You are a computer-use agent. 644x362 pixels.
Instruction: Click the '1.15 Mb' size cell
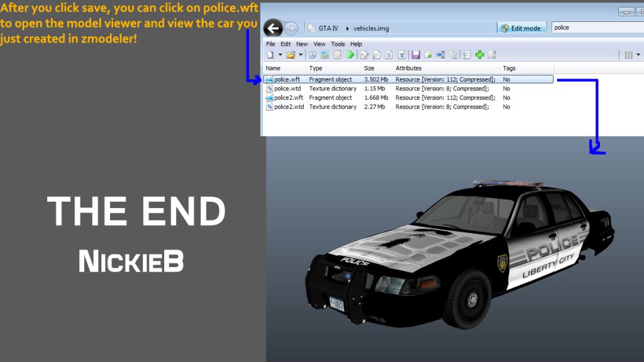pyautogui.click(x=375, y=89)
